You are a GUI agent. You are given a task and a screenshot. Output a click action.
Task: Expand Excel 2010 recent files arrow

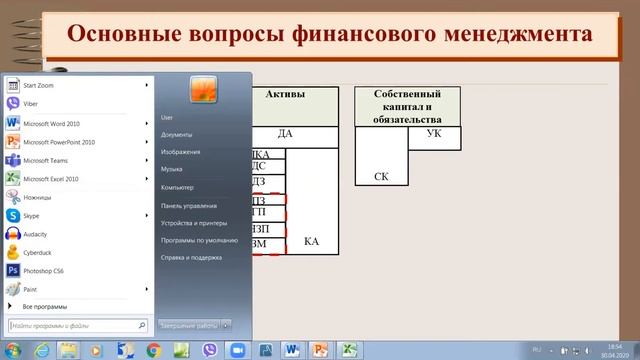[x=147, y=178]
